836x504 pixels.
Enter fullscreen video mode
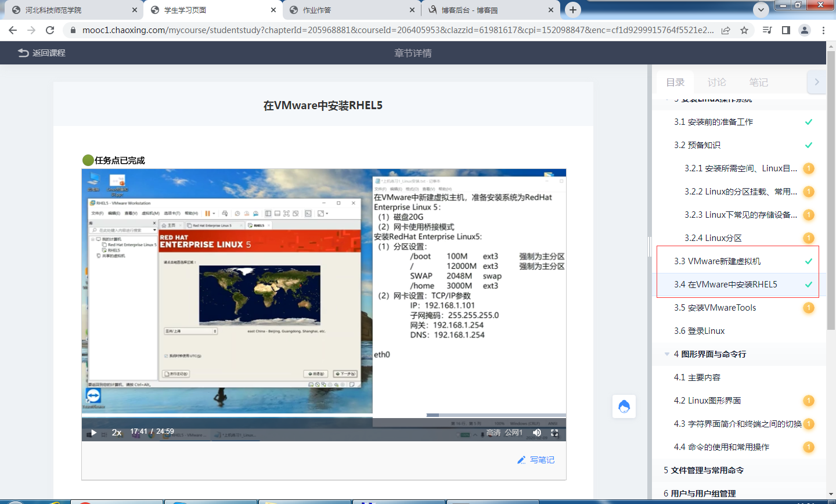point(554,433)
